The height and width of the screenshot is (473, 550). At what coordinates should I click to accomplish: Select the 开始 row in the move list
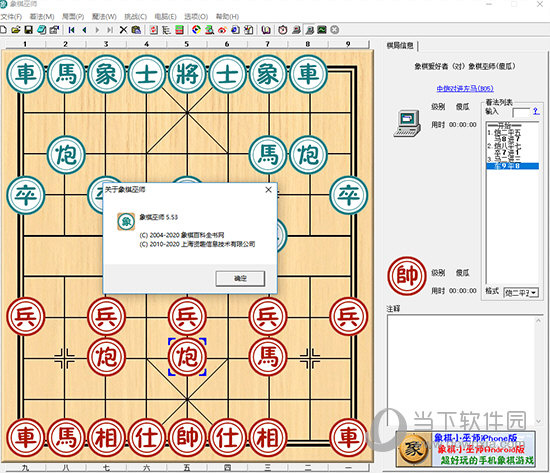(x=512, y=125)
